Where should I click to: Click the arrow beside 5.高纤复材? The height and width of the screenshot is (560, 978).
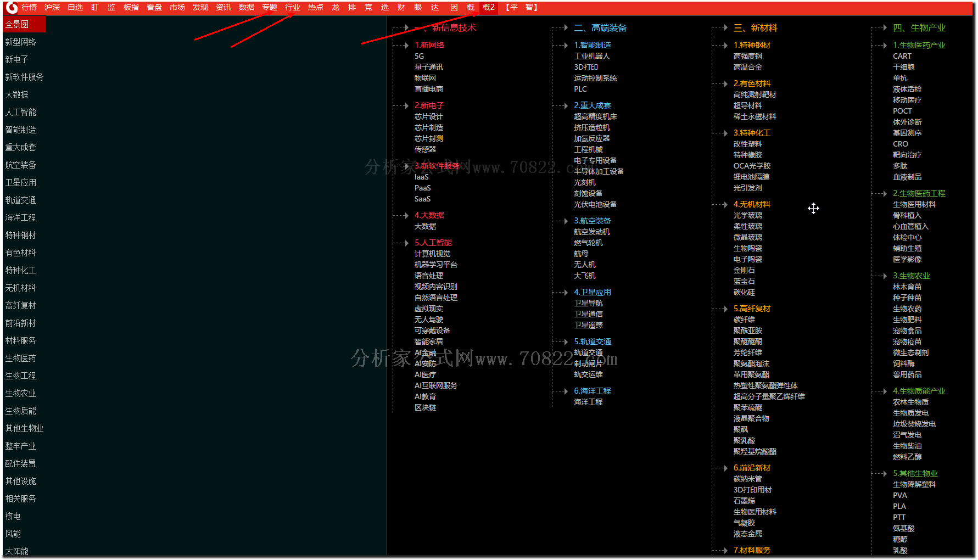click(x=725, y=309)
